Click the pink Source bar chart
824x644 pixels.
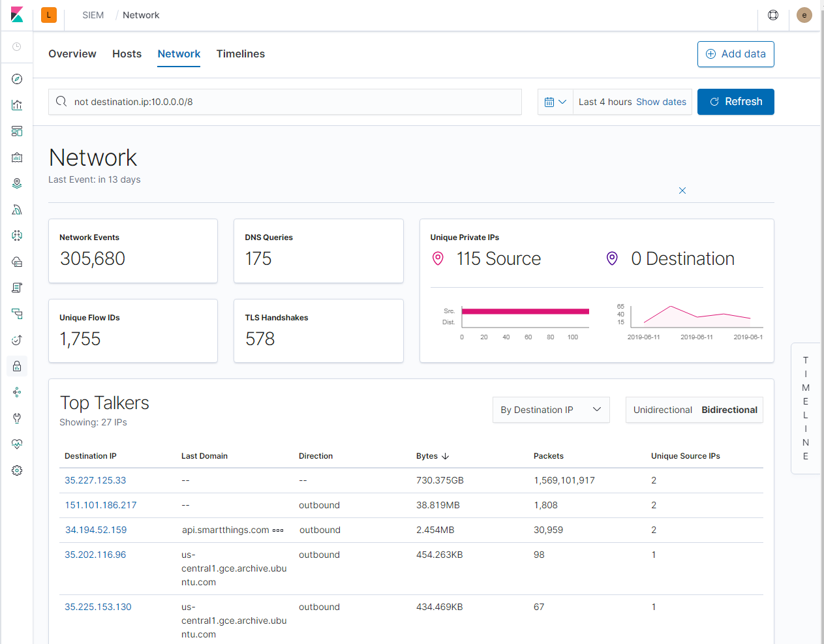pyautogui.click(x=525, y=311)
